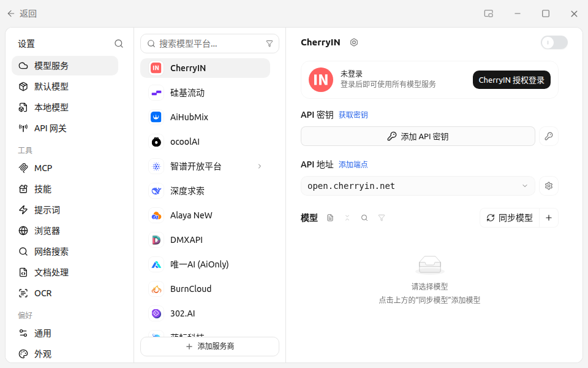
Task: Expand the 智谱开放平台 chevron
Action: [x=260, y=166]
